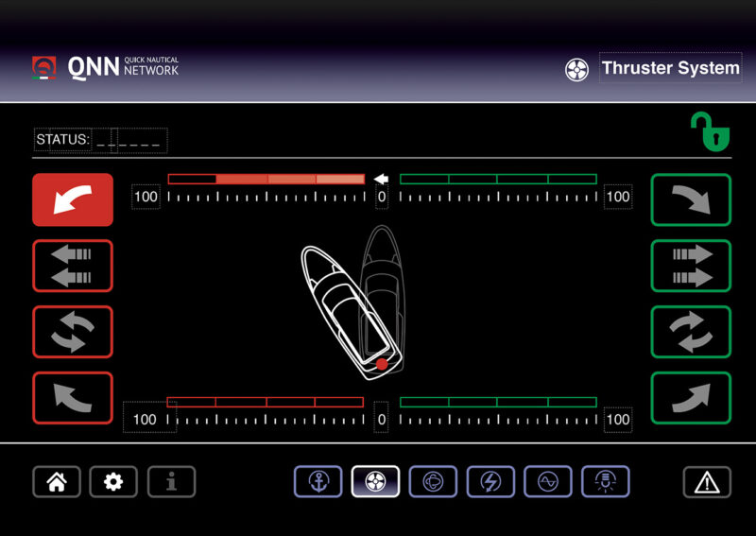Click the red dot on the boat stern
Viewport: 756px width, 536px height.
coord(382,364)
